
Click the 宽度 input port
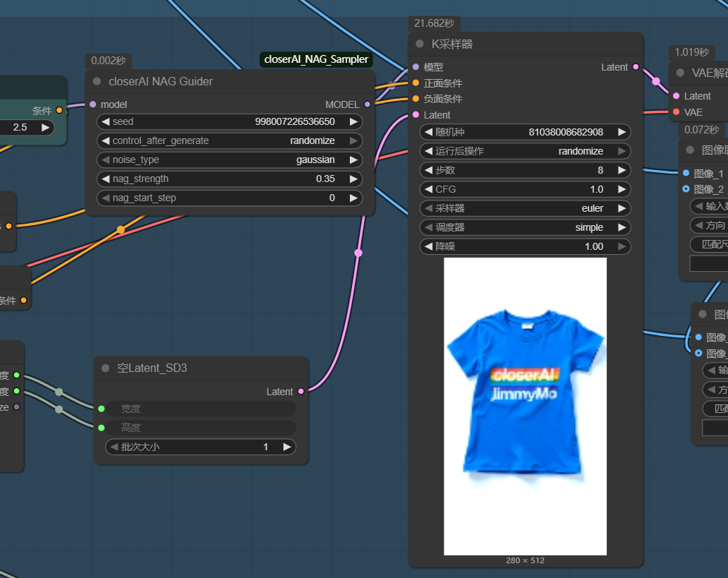click(x=101, y=409)
